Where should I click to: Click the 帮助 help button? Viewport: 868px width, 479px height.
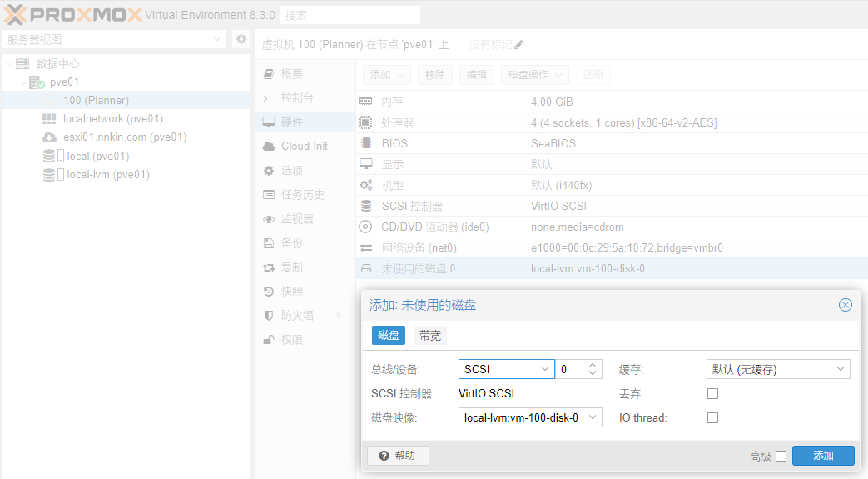pos(398,456)
